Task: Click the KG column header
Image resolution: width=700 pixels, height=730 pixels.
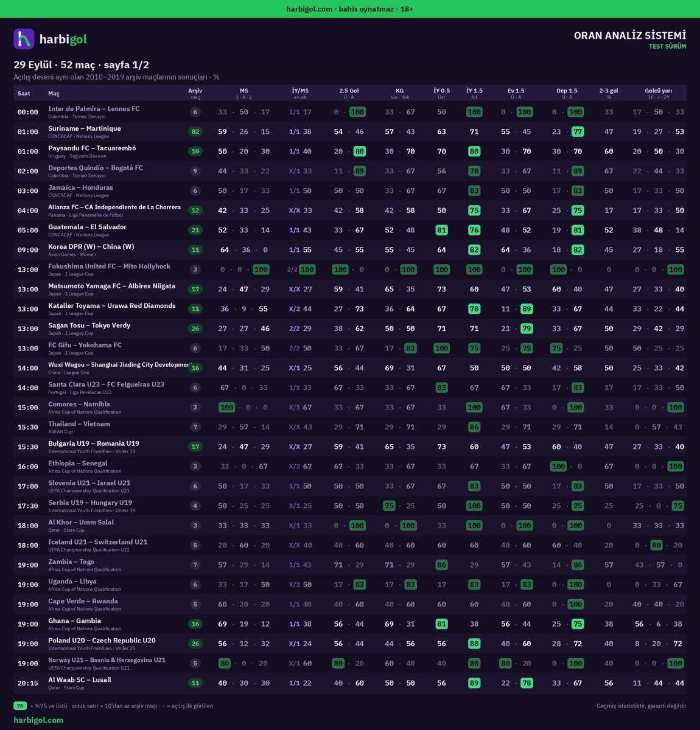Action: (399, 93)
